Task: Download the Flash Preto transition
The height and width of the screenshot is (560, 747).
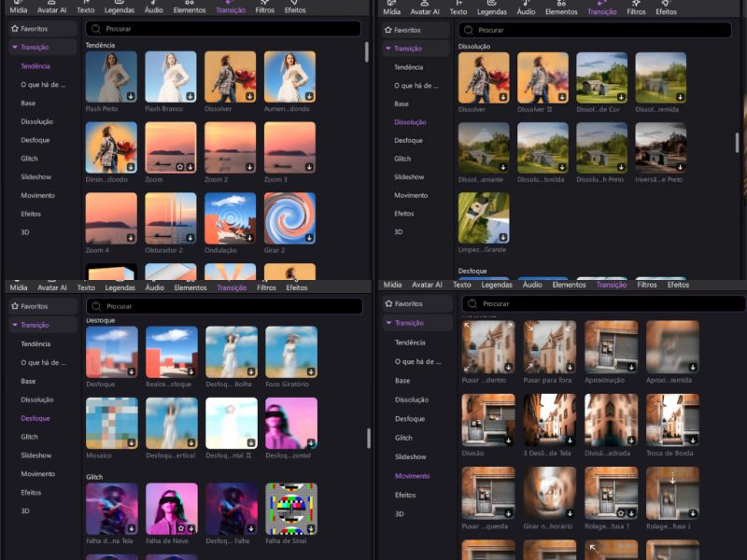Action: [x=131, y=96]
